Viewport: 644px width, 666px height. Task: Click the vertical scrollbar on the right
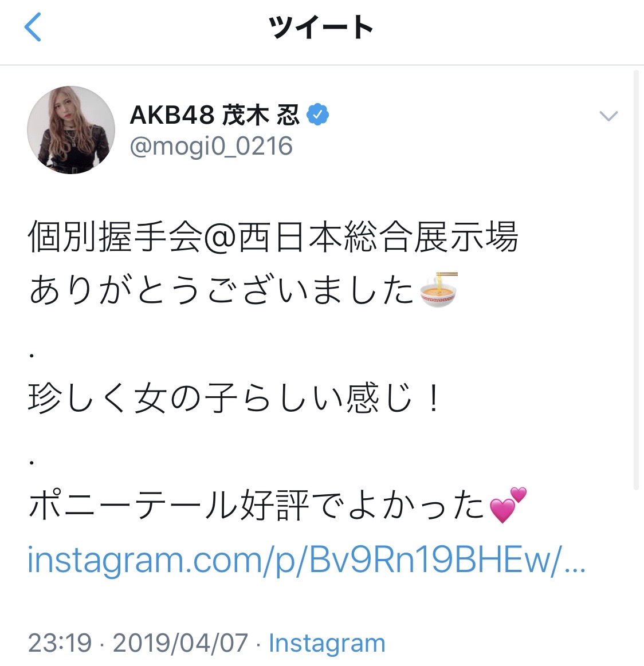636,281
